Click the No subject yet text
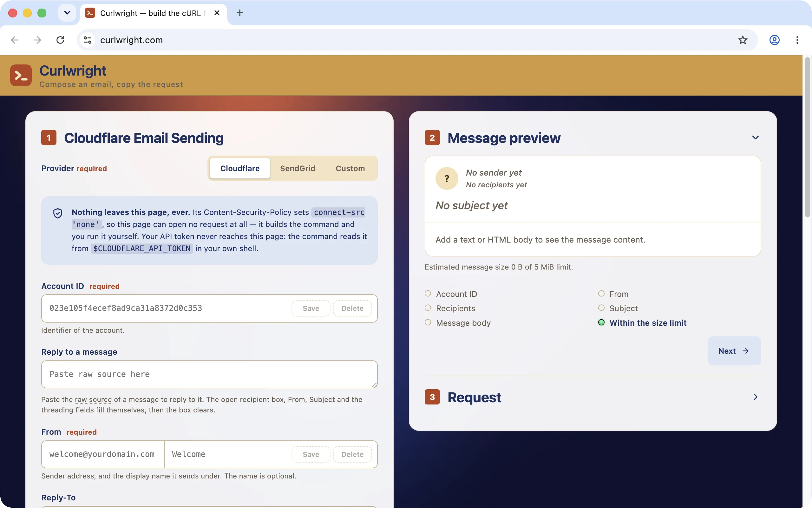 [471, 205]
